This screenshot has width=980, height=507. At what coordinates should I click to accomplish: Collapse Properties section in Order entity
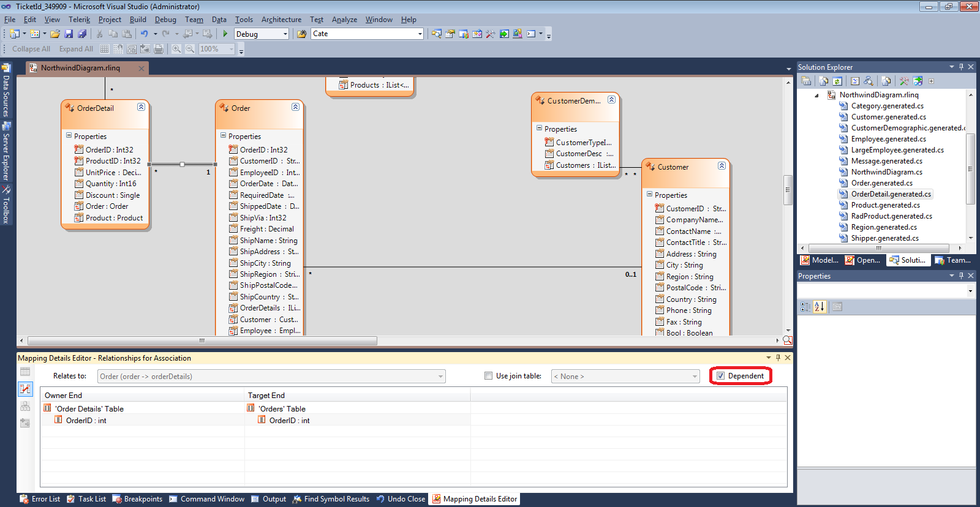[223, 135]
